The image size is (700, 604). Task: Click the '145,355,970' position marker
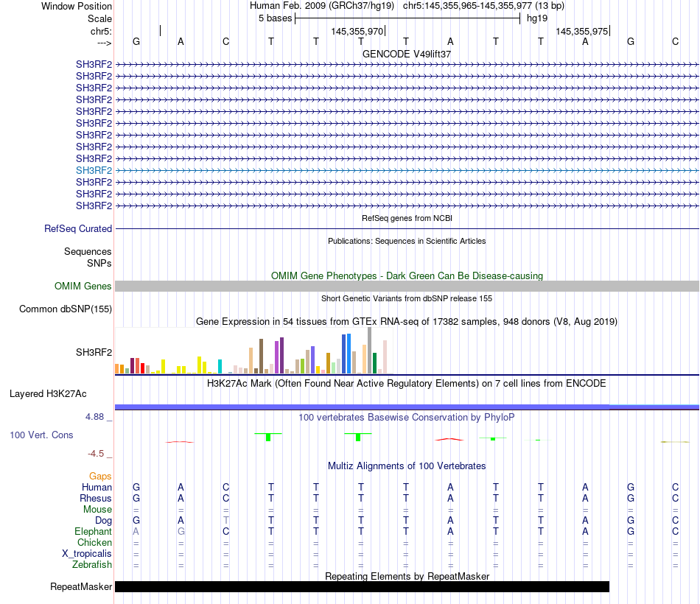pyautogui.click(x=357, y=31)
